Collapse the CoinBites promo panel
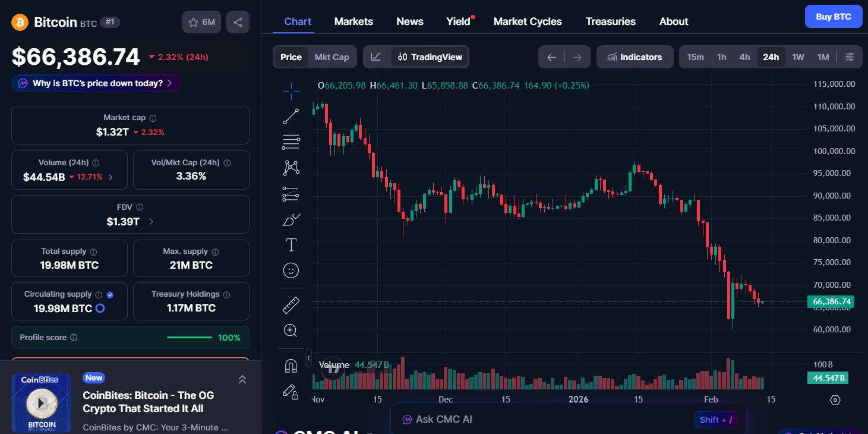This screenshot has width=868, height=434. 242,379
